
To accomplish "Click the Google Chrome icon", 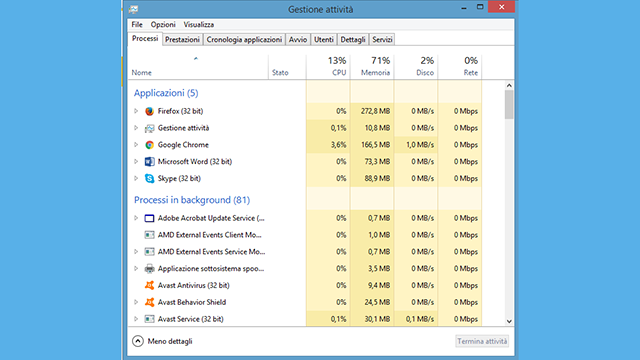I will pos(149,145).
